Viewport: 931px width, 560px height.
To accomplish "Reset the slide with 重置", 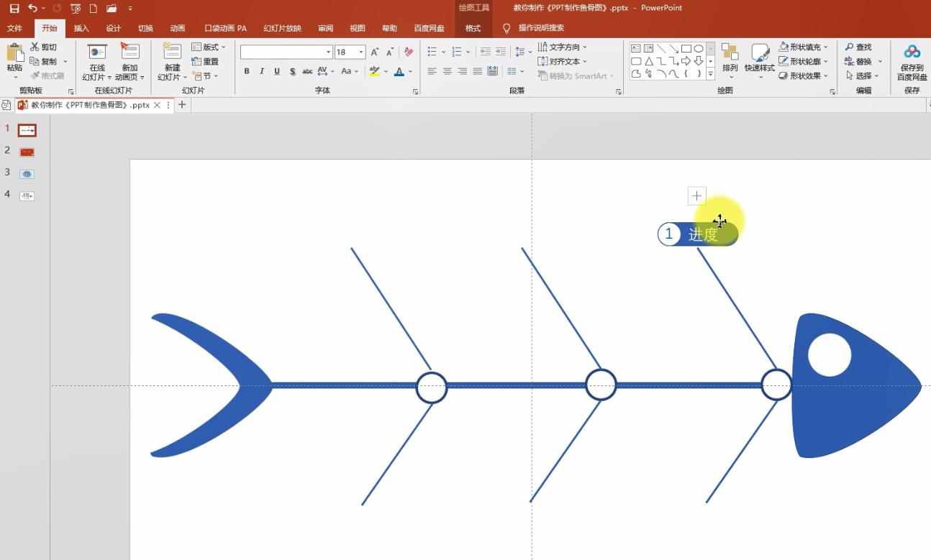I will (x=206, y=62).
